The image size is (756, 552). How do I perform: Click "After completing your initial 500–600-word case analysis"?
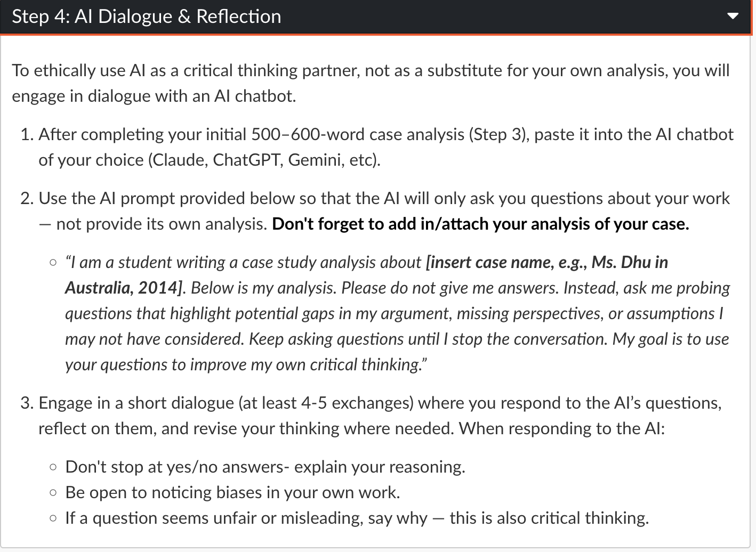(251, 134)
